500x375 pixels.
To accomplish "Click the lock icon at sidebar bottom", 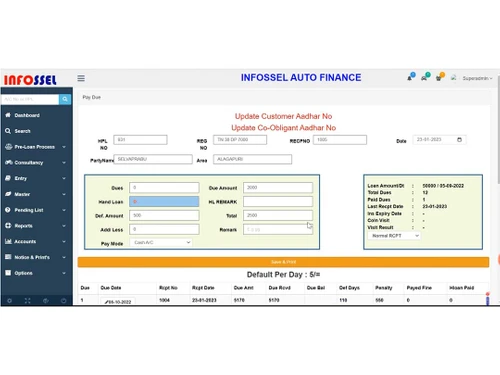I will [x=46, y=301].
